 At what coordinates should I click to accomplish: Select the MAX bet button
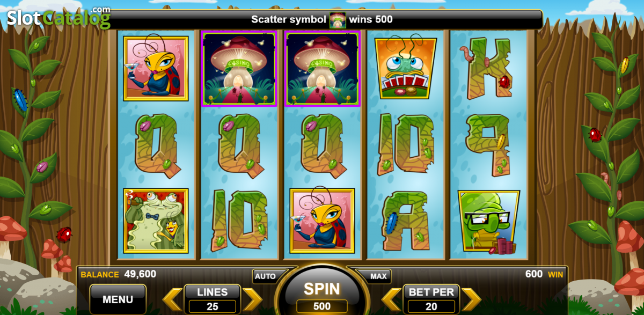tap(378, 276)
